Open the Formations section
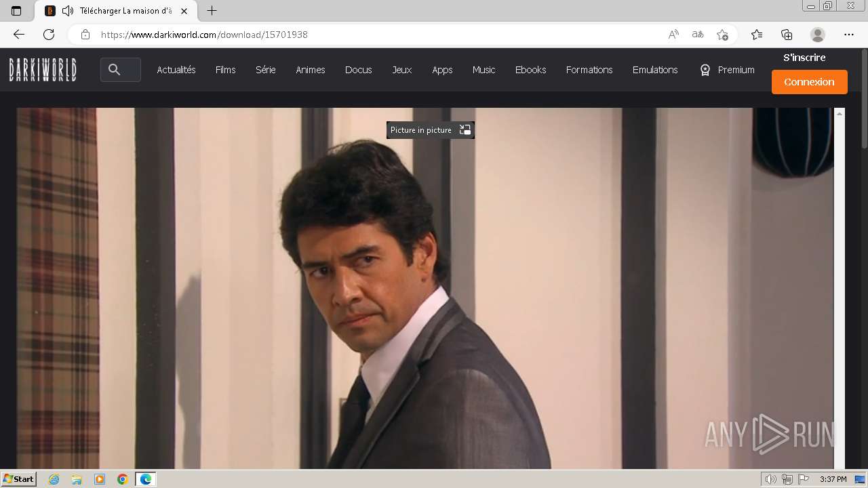Viewport: 868px width, 488px height. tap(589, 70)
